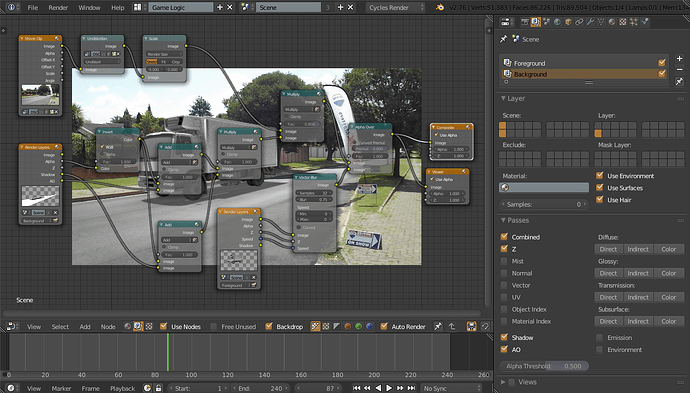Uncheck Use Surfaces
Image resolution: width=690 pixels, height=393 pixels.
tap(599, 187)
